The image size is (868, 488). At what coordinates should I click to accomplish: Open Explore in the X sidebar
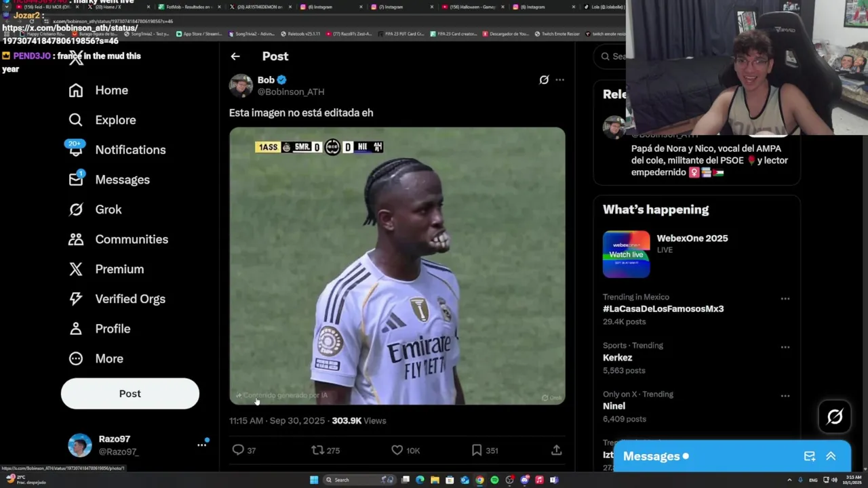(x=102, y=120)
